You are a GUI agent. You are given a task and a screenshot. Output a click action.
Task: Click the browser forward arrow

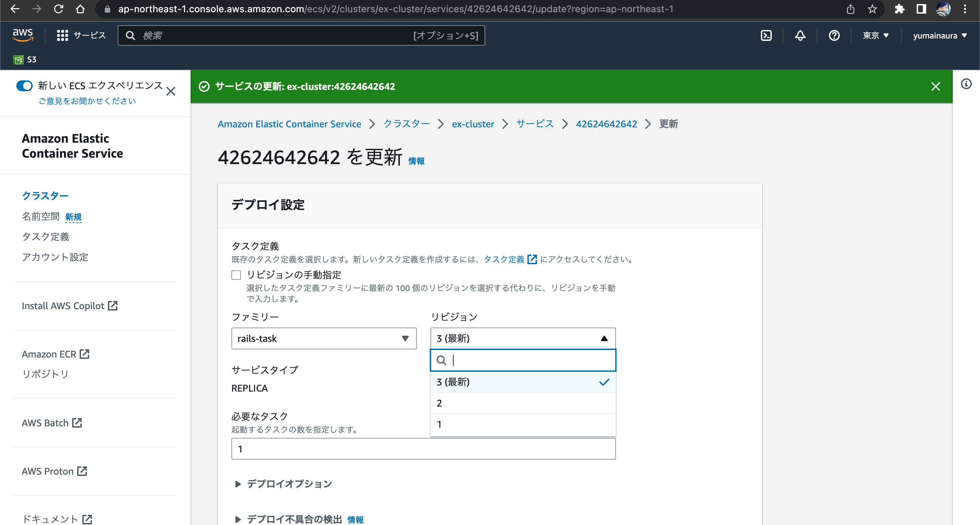coord(36,9)
